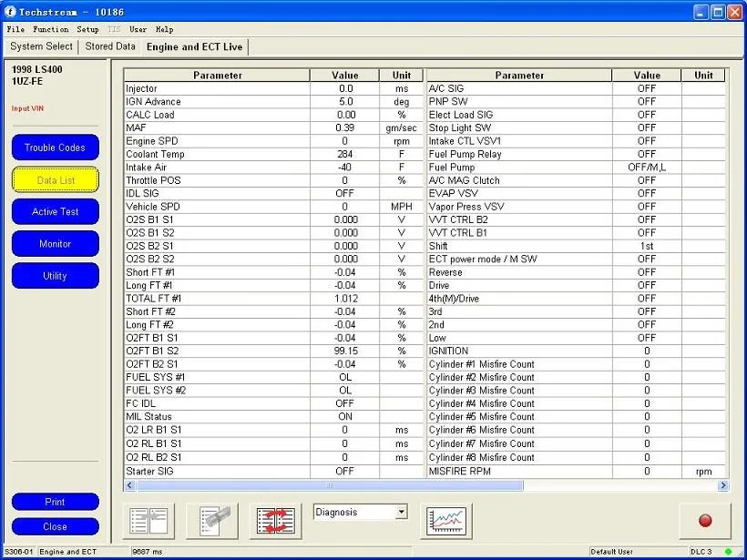Screen dimensions: 747x560
Task: Click the swap columns list icon
Action: coord(276,520)
